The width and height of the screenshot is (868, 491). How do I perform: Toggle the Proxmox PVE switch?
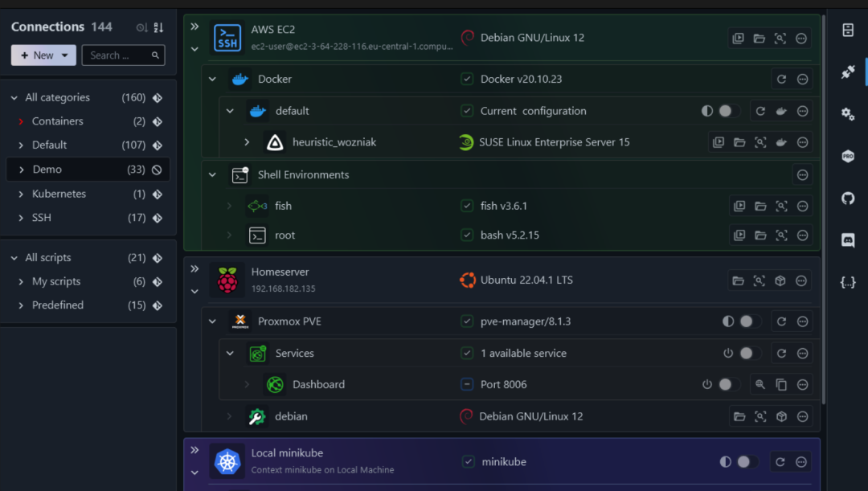pos(749,321)
